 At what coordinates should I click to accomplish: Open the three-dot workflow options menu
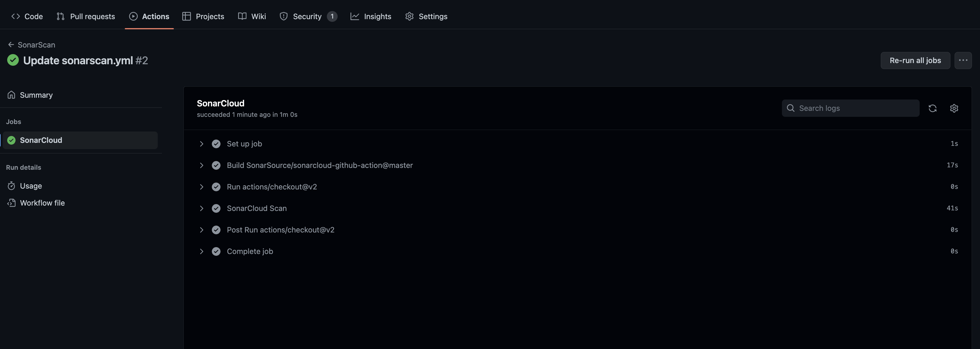(963, 61)
